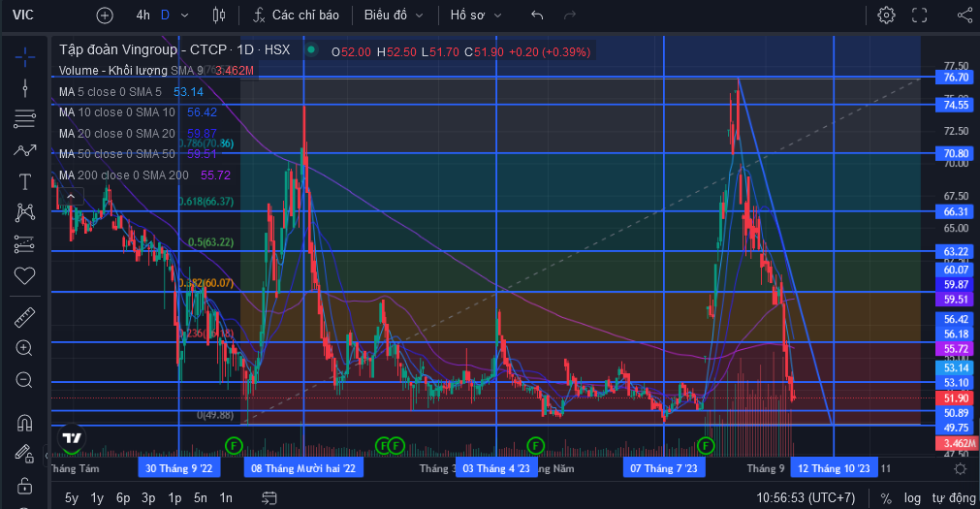Click MA 5 close 0 SMA 5 legend
The width and height of the screenshot is (980, 509).
point(110,92)
